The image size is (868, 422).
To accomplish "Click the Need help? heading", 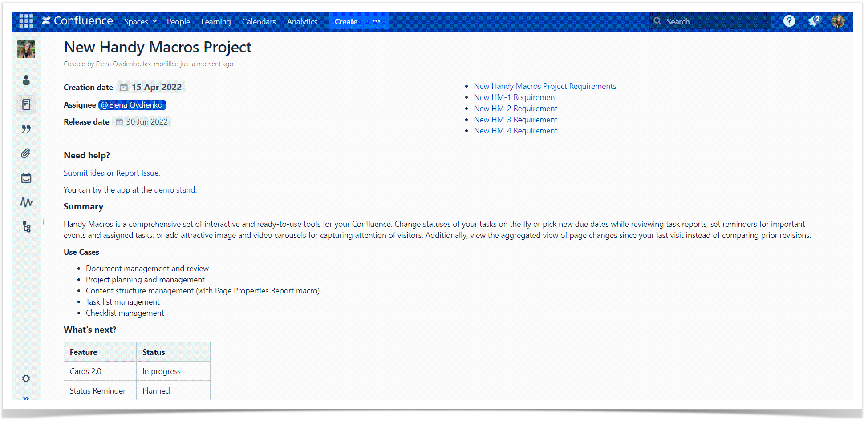I will point(87,155).
